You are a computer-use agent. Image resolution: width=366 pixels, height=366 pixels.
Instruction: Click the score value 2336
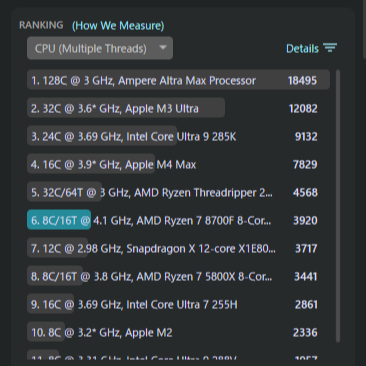[305, 333]
